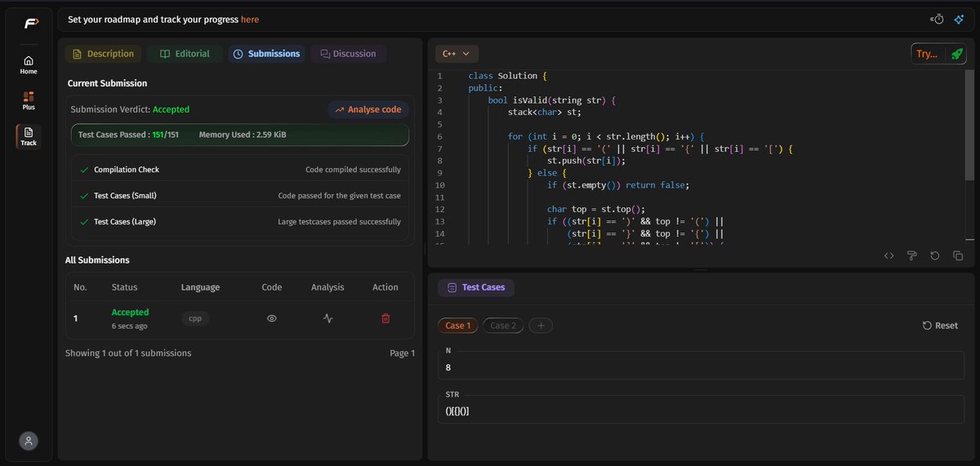Open the C++ language dropdown

point(456,54)
